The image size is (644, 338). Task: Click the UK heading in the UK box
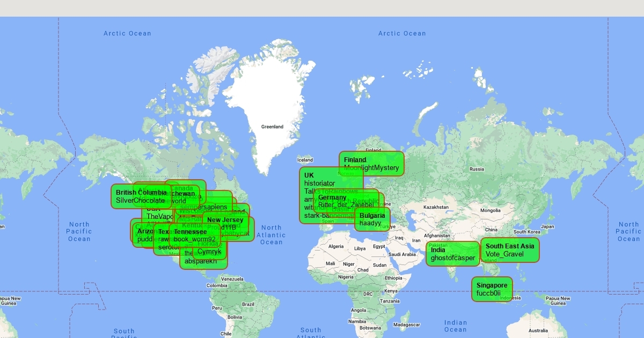[309, 175]
